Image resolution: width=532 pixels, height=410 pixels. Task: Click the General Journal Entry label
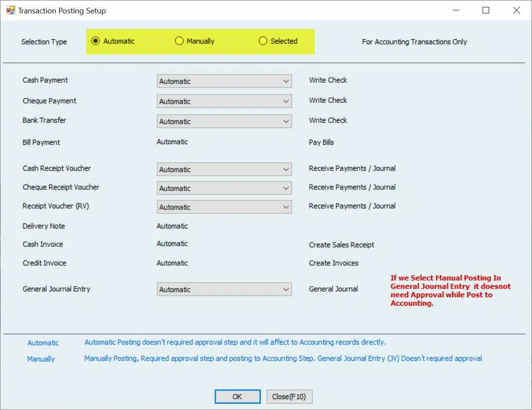[56, 289]
